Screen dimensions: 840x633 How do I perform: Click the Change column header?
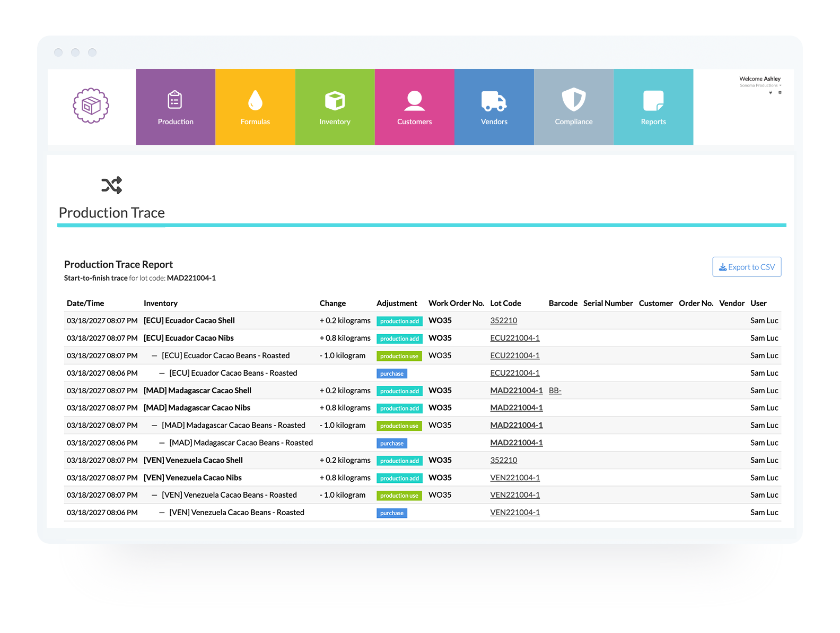point(332,304)
